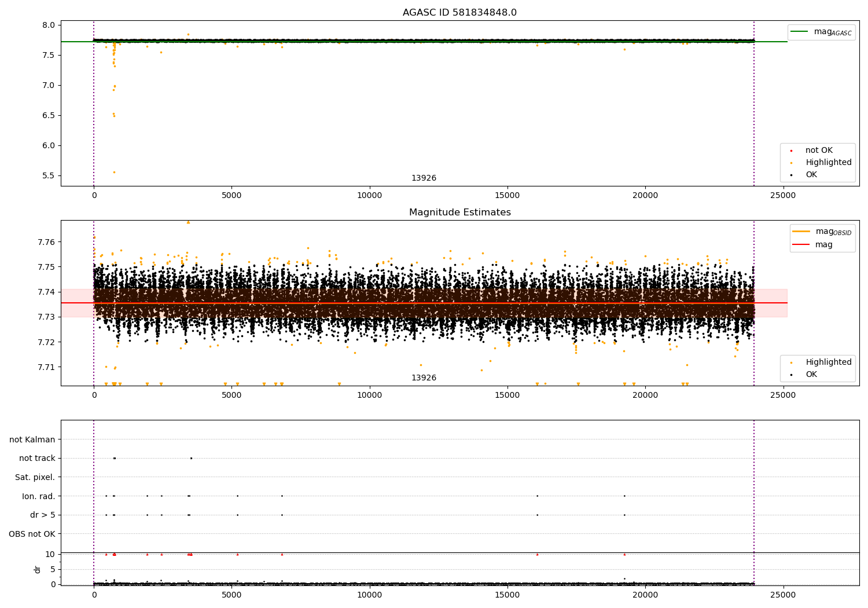Click the 'dr > 5' row label
This screenshot has width=868, height=608.
pyautogui.click(x=42, y=515)
